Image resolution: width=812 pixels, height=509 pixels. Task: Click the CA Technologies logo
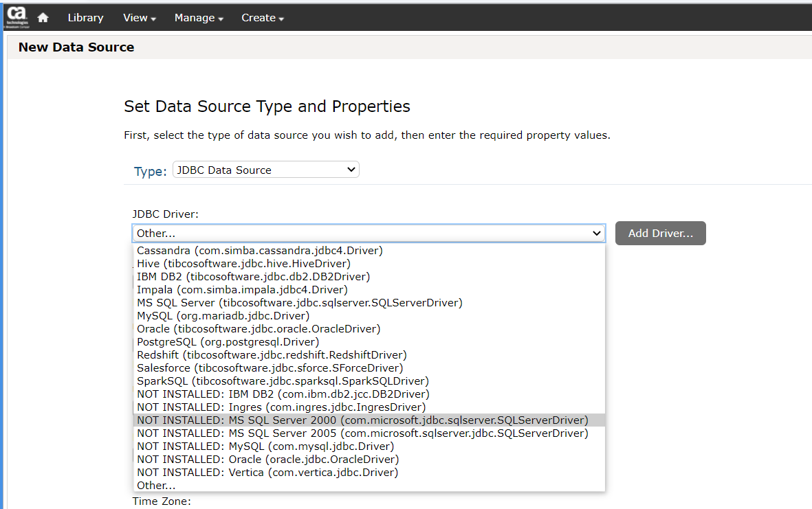[17, 17]
